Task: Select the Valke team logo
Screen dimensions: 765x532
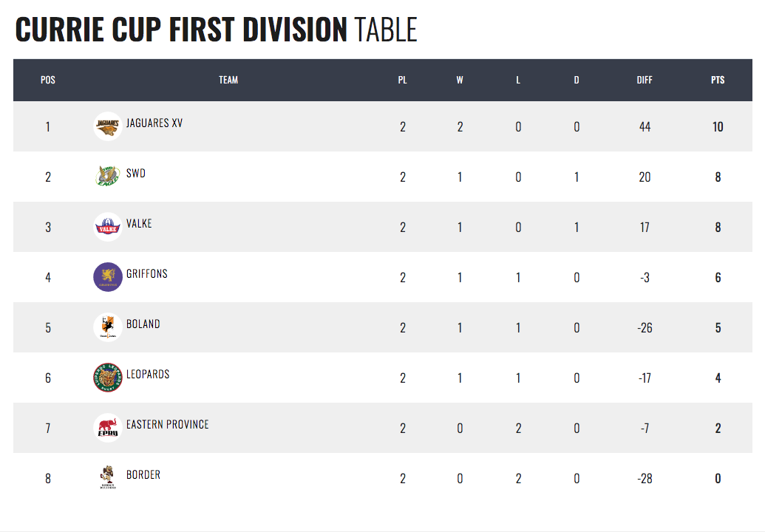Action: pyautogui.click(x=107, y=227)
